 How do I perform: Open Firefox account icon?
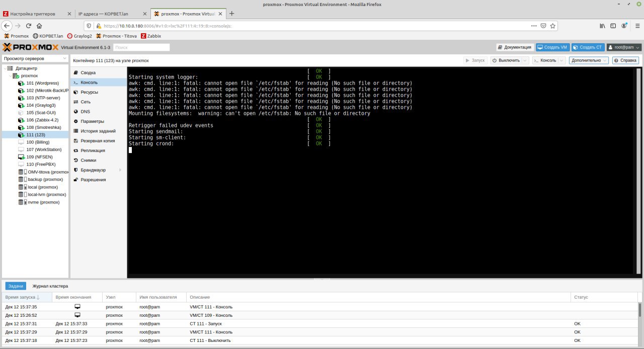624,26
